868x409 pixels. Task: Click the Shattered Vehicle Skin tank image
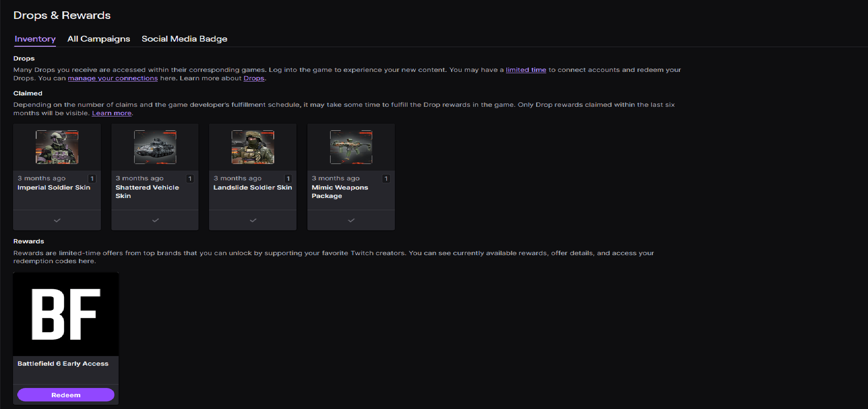[x=155, y=147]
